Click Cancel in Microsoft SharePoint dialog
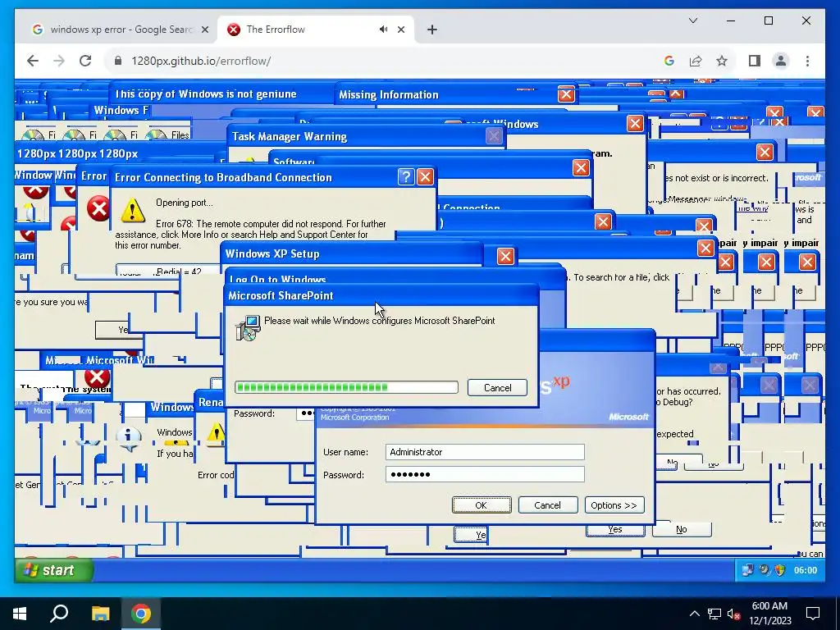Image resolution: width=840 pixels, height=630 pixels. pos(497,388)
